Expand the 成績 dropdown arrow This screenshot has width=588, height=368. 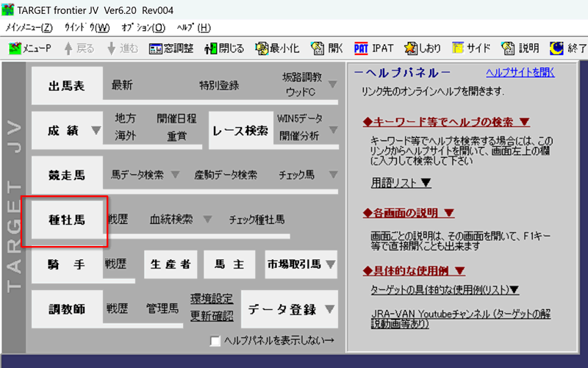[96, 130]
